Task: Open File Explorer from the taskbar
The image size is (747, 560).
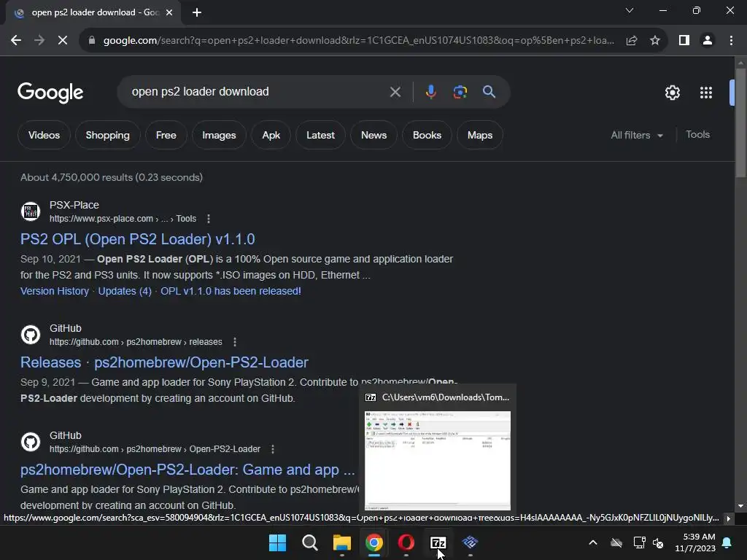Action: [x=342, y=542]
